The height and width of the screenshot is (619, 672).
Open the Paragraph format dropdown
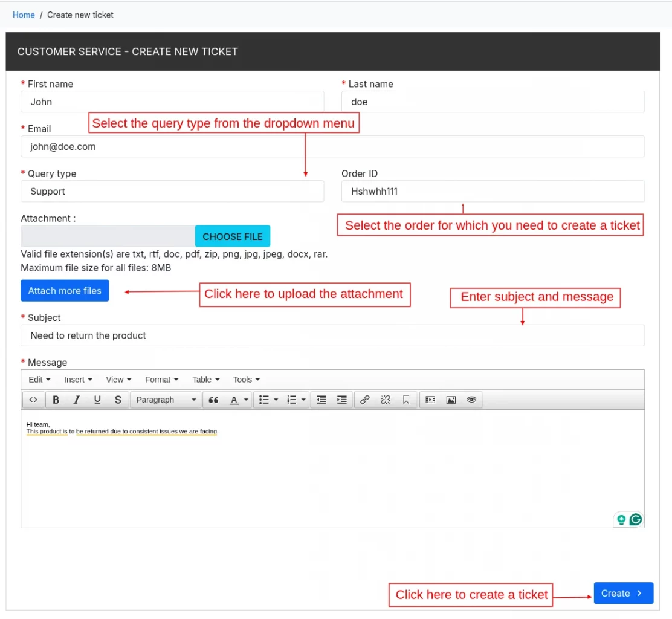pyautogui.click(x=166, y=400)
